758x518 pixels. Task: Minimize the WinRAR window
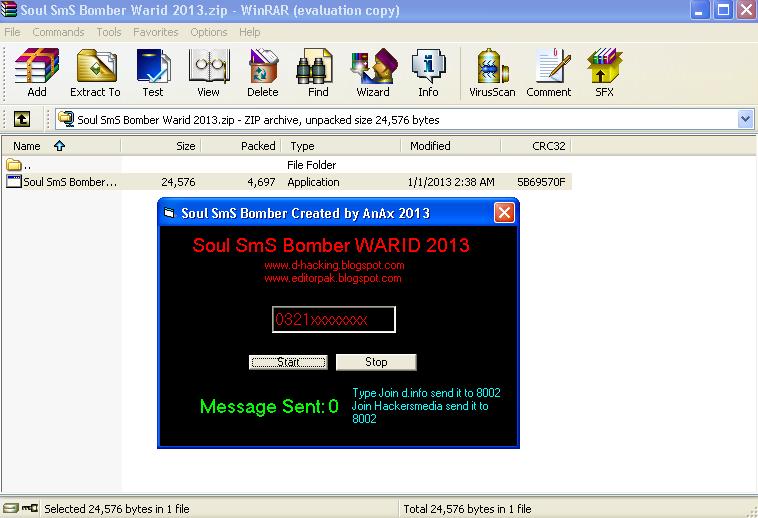pos(699,10)
